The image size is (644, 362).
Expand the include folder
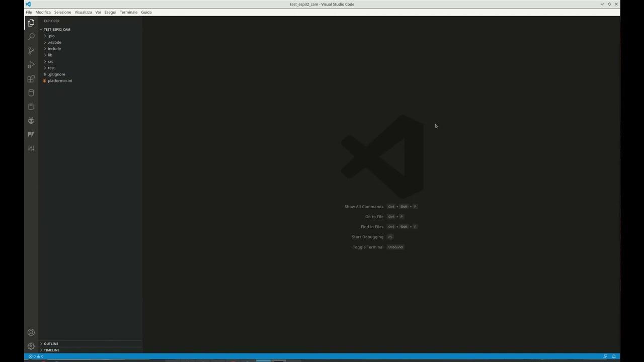91,49
